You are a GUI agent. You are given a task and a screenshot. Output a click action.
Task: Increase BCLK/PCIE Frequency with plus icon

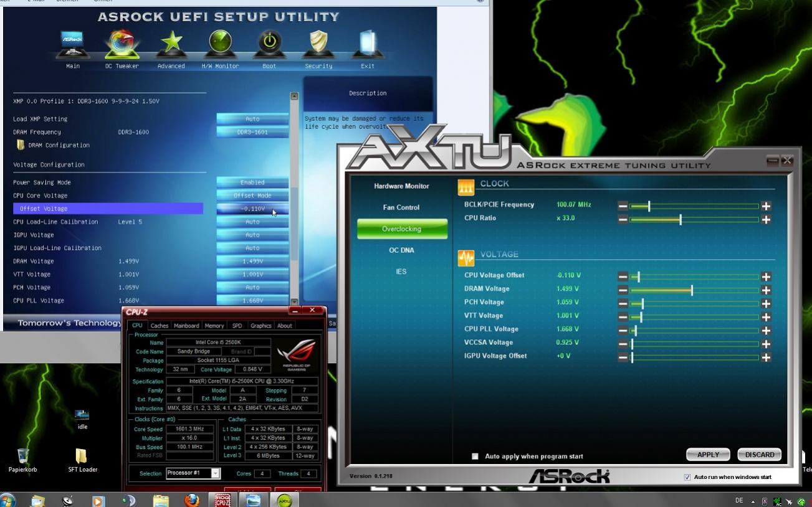(x=766, y=206)
